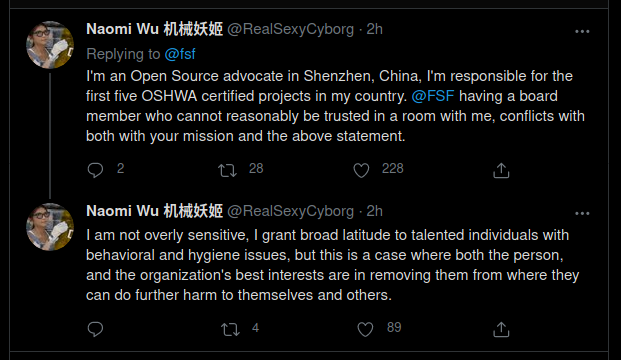
Task: Open Naomi Wu's avatar on second tweet
Action: tap(50, 227)
